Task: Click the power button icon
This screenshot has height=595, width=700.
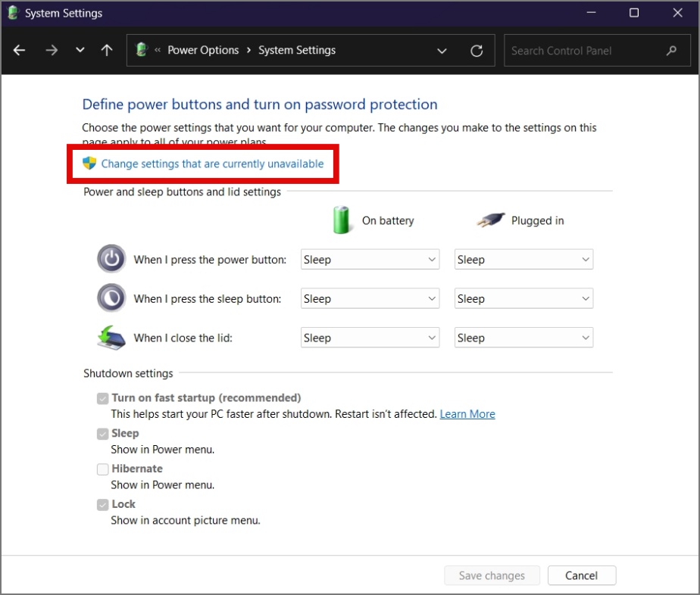Action: point(111,259)
